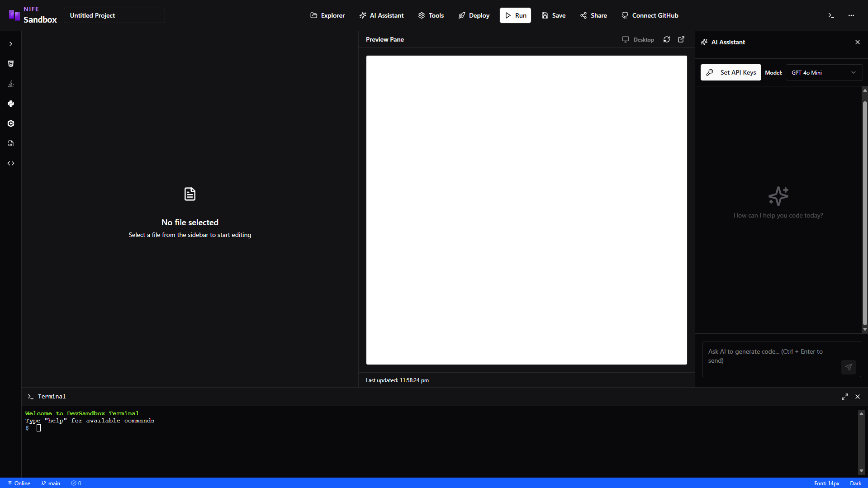Choose the Python icon in the sidebar
Image resolution: width=868 pixels, height=488 pixels.
tap(11, 104)
